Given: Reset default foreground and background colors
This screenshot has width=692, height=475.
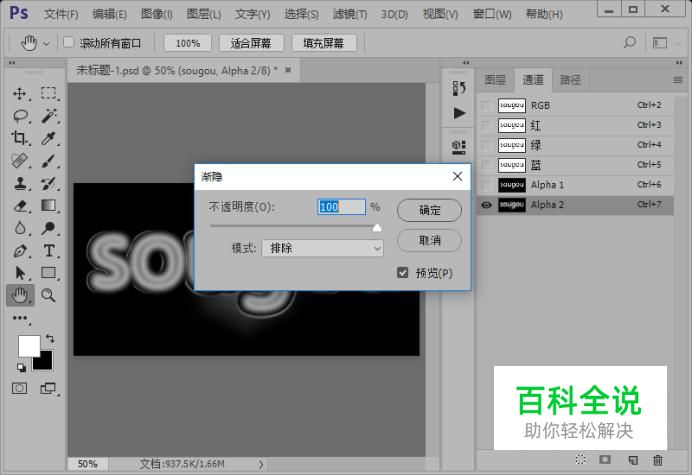Looking at the screenshot, I should (21, 367).
